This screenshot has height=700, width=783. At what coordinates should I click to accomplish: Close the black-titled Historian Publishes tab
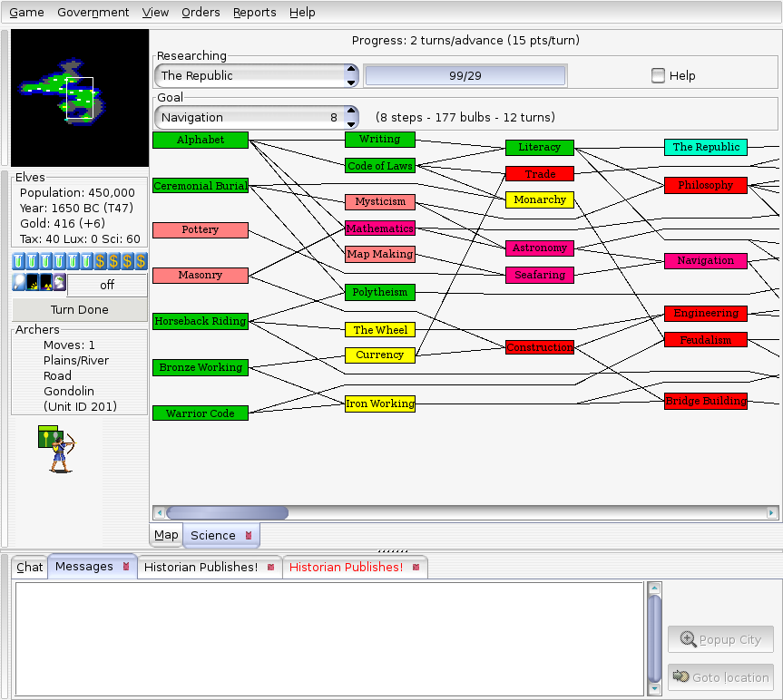point(270,568)
